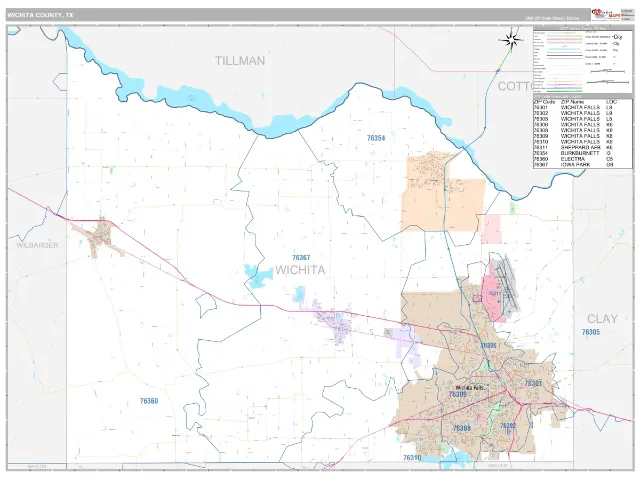Click the 76310 ZIP label on the map
This screenshot has height=480, width=640.
(x=412, y=458)
